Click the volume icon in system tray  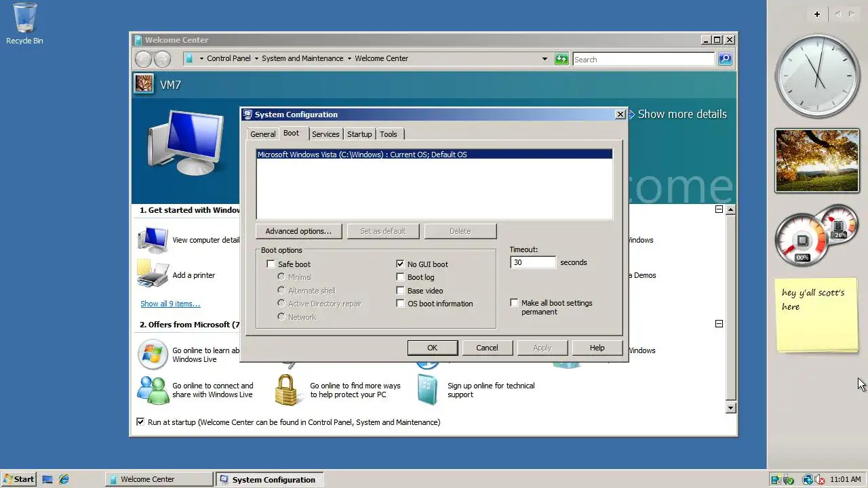point(819,479)
